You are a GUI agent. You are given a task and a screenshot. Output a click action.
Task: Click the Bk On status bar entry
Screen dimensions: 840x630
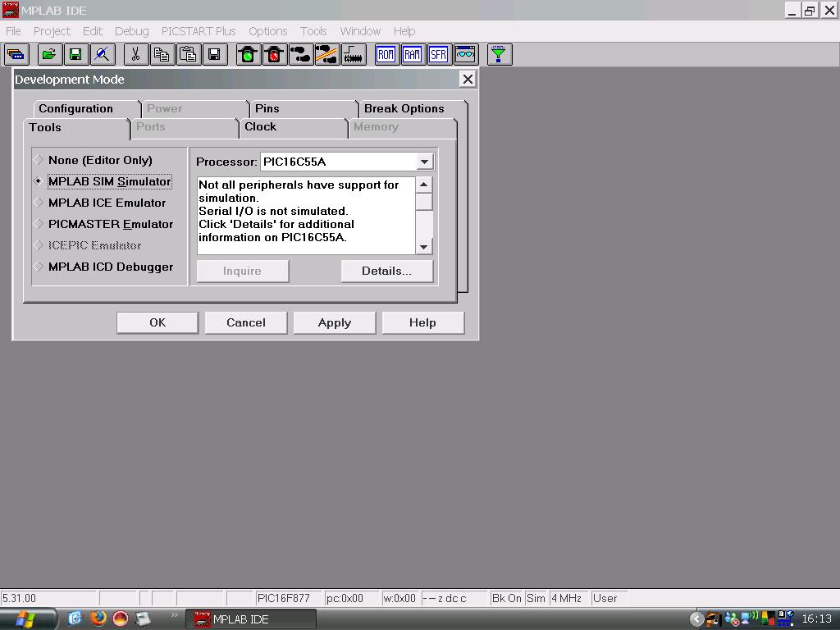(x=506, y=598)
